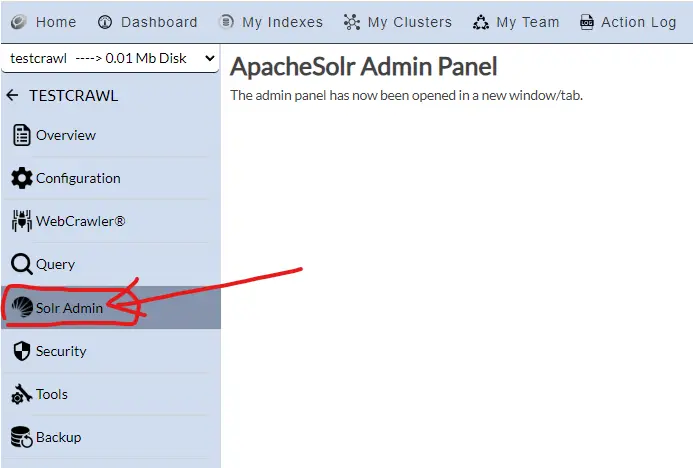Open My Indexes in the top menu
The height and width of the screenshot is (468, 693).
coord(282,22)
